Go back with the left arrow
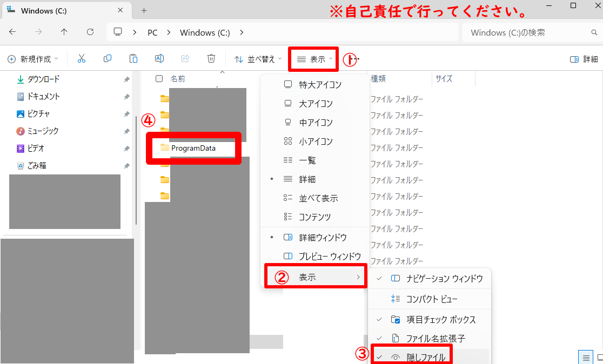The width and height of the screenshot is (603, 364). (x=12, y=32)
